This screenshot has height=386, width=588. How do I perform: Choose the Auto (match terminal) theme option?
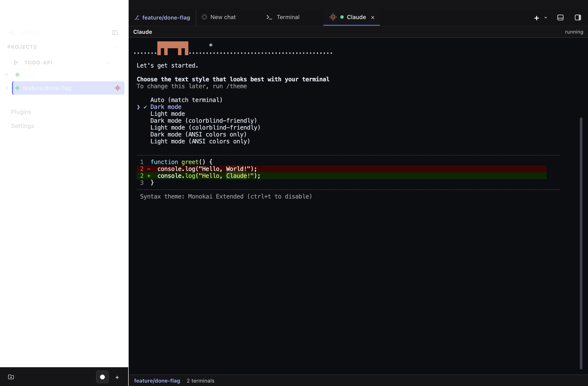tap(186, 100)
